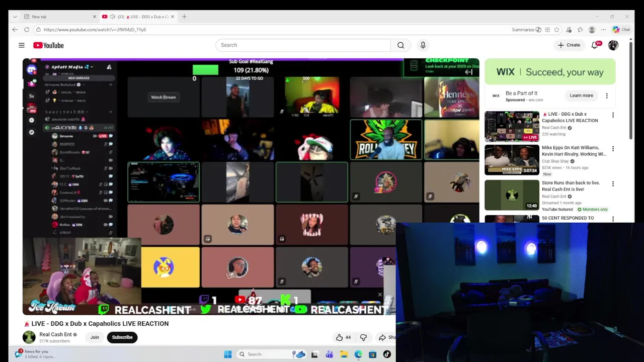Click the Members only badge
The width and height of the screenshot is (644, 362).
[x=593, y=209]
